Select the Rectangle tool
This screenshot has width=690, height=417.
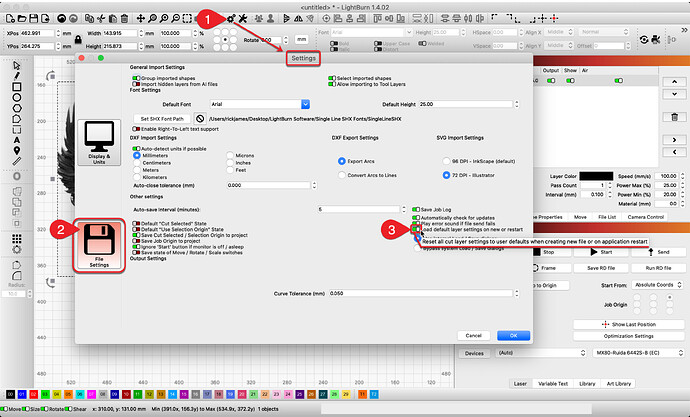tap(17, 87)
